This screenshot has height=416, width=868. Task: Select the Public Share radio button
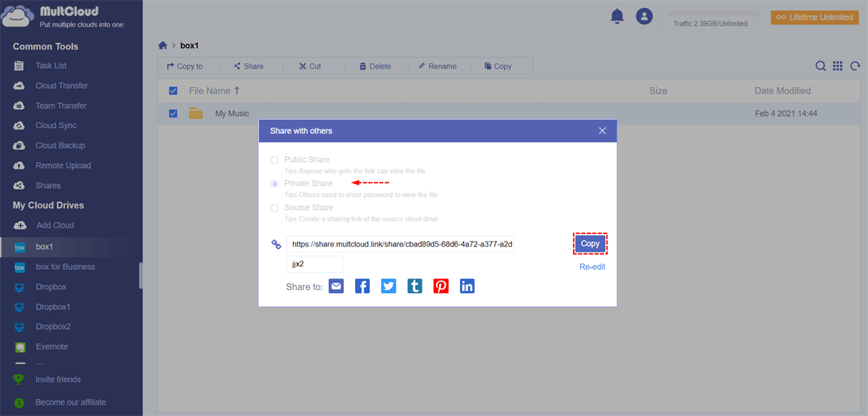coord(274,160)
